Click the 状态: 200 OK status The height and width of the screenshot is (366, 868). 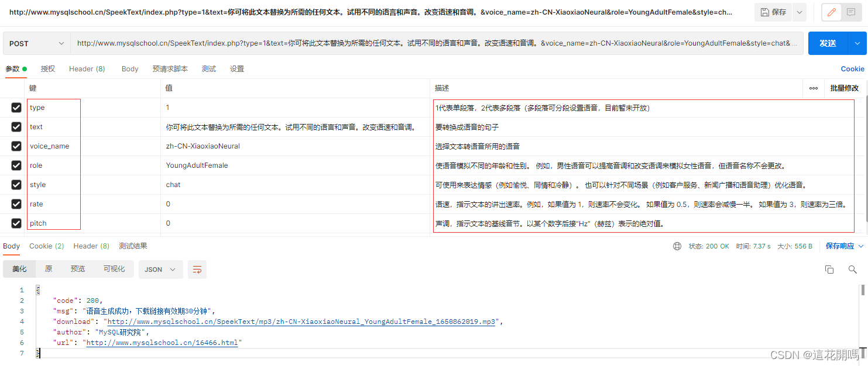709,246
